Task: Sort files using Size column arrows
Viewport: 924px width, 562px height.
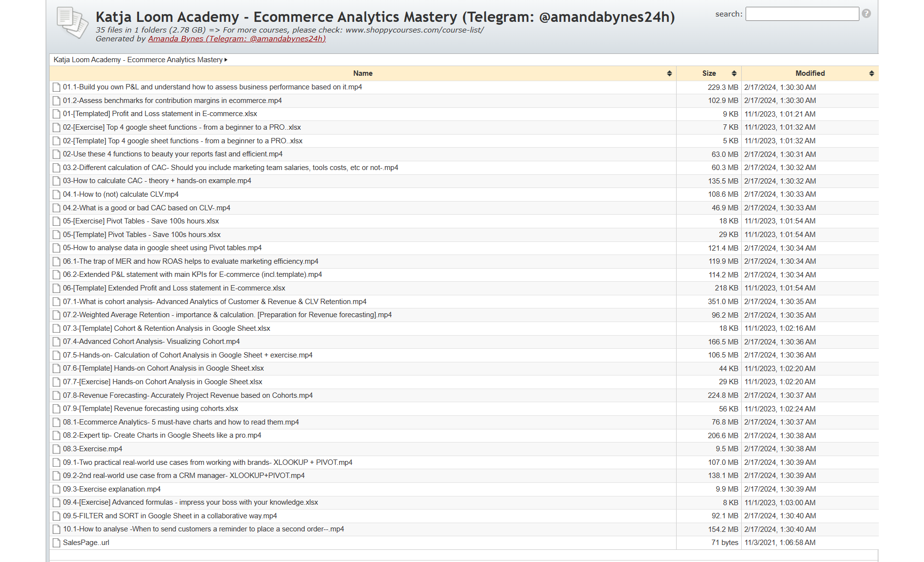Action: [x=734, y=73]
